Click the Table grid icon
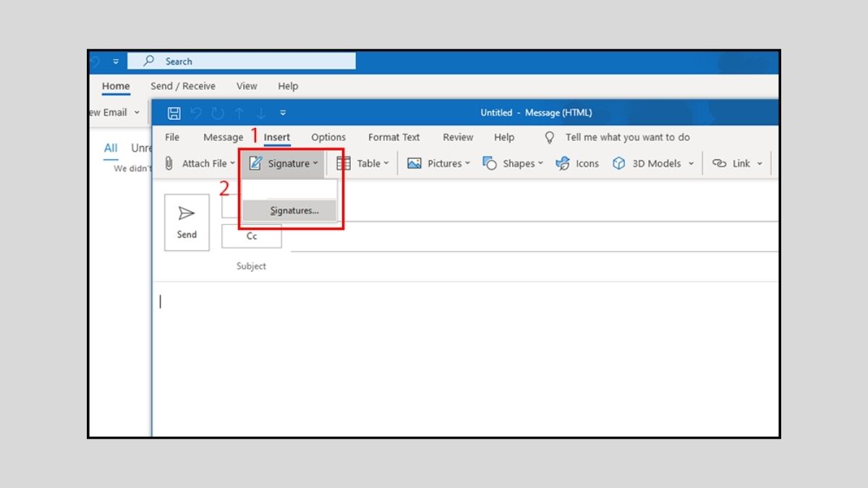The height and width of the screenshot is (488, 868). coord(344,163)
